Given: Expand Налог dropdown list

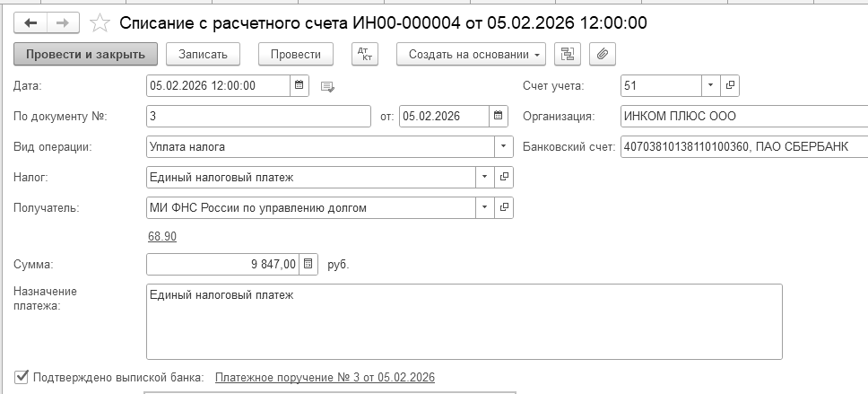Looking at the screenshot, I should [x=484, y=178].
